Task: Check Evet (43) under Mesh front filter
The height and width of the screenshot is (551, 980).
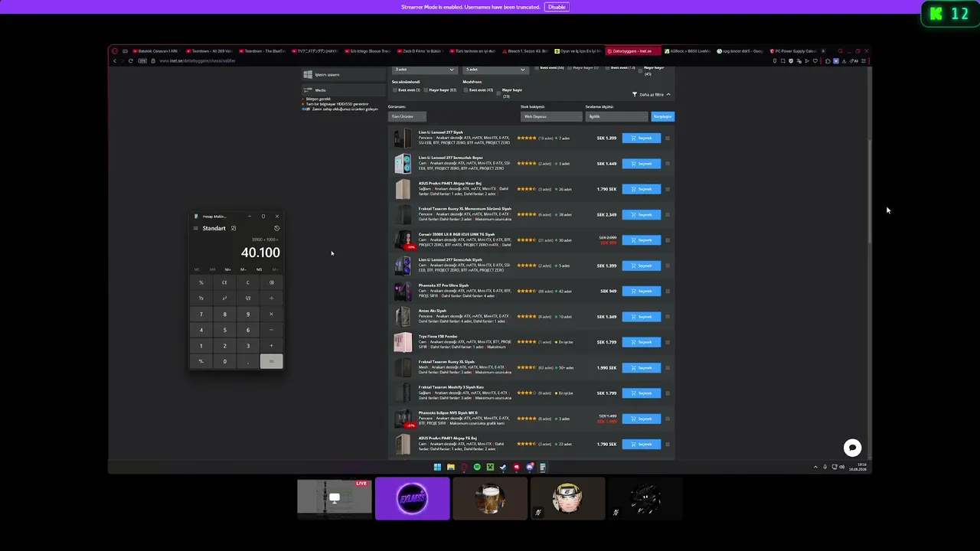Action: [x=465, y=90]
